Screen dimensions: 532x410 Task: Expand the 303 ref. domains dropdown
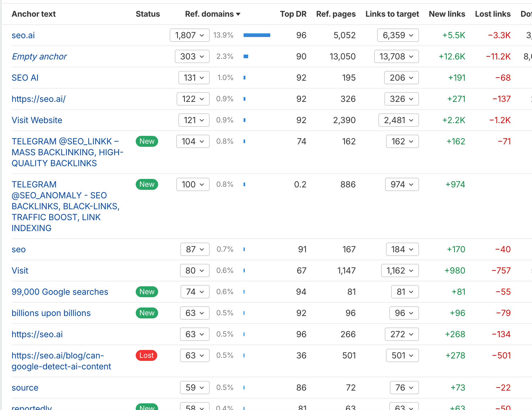[192, 56]
